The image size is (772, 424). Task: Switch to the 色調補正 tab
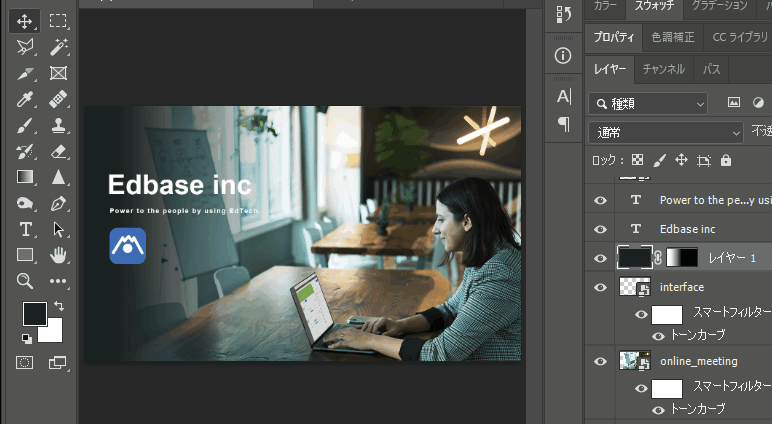673,37
